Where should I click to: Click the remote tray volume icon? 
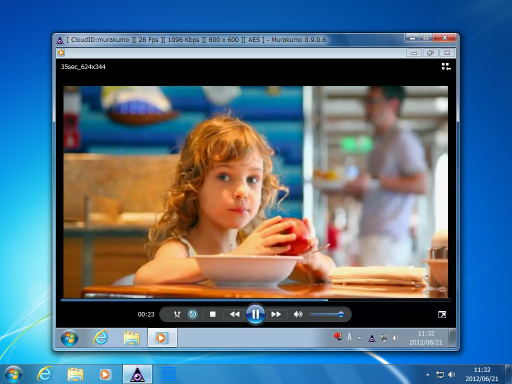[x=396, y=338]
